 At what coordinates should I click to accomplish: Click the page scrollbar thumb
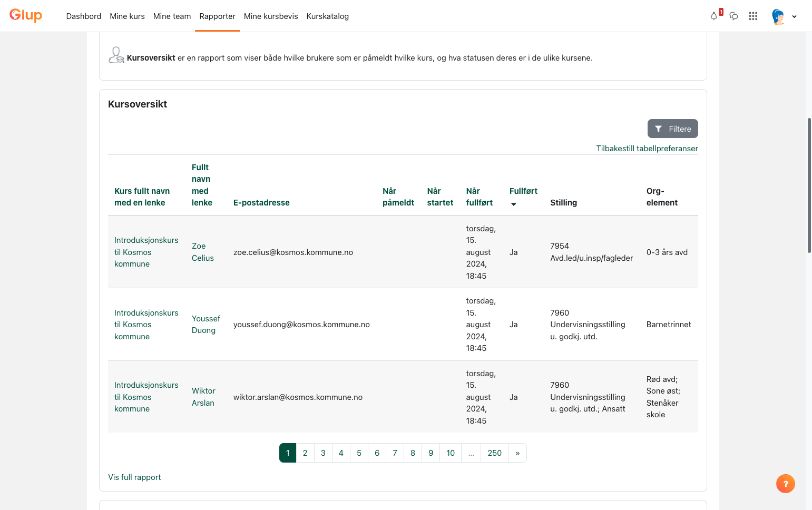click(809, 185)
